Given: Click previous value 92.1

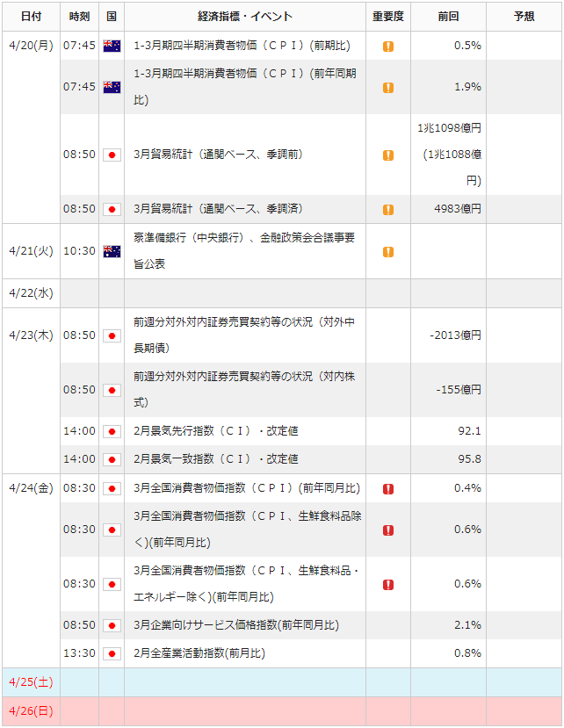Looking at the screenshot, I should click(x=469, y=431).
